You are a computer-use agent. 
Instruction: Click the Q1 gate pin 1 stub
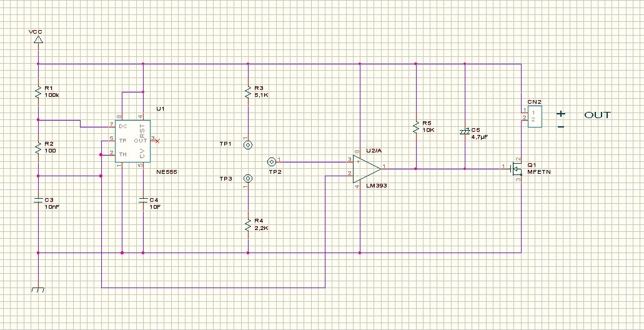click(x=503, y=168)
